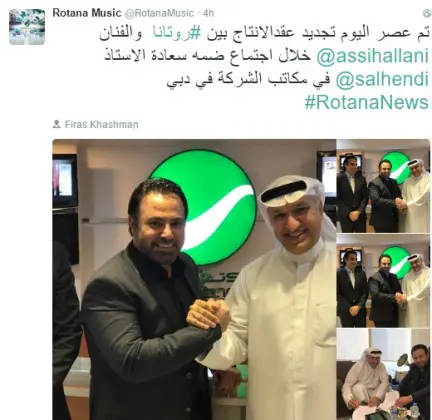The image size is (432, 420).
Task: Open the 4h tweet timestamp
Action: coord(208,13)
